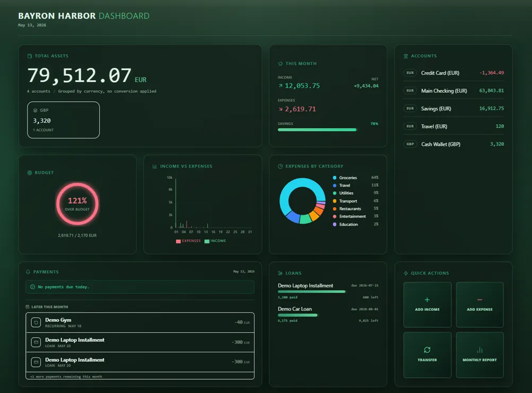Open the Cash Wallet (GBP) account

click(453, 144)
